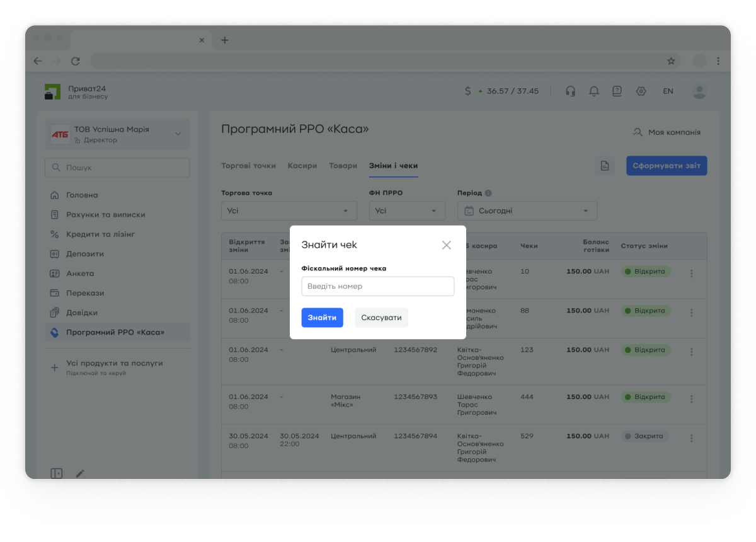Open notifications bell icon
The image size is (756, 542).
pyautogui.click(x=593, y=91)
